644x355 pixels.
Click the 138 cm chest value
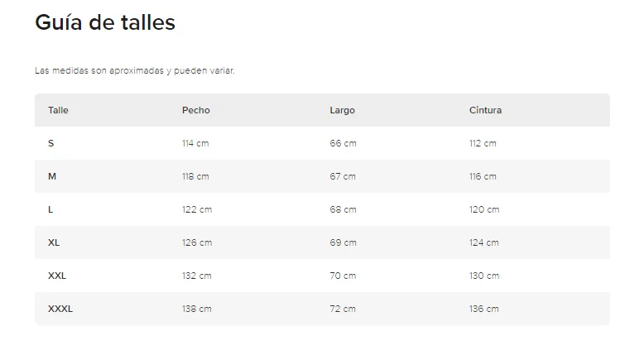(x=197, y=309)
